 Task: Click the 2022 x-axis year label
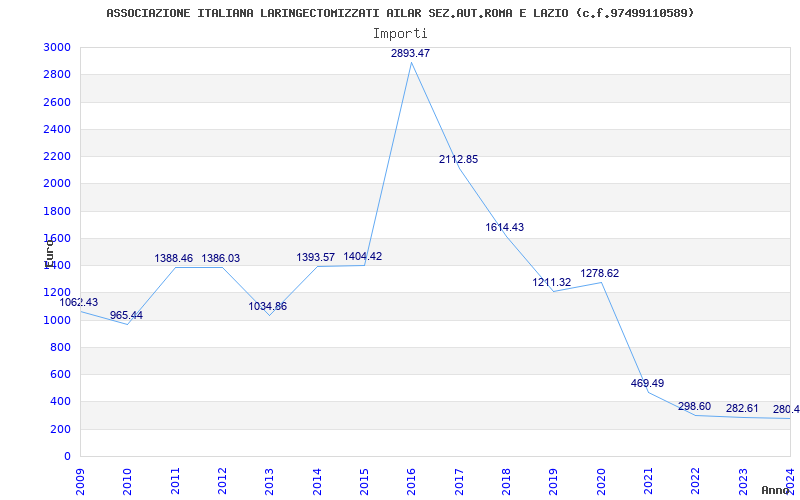point(695,481)
